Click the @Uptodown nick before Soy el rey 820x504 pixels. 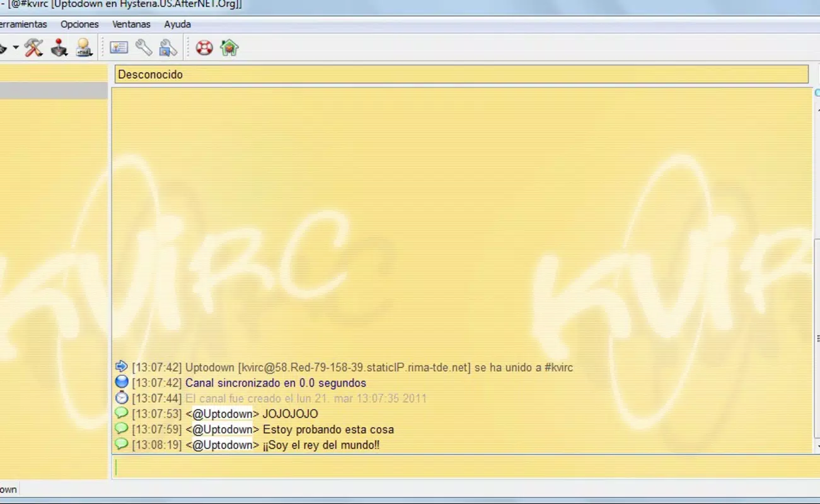(222, 445)
